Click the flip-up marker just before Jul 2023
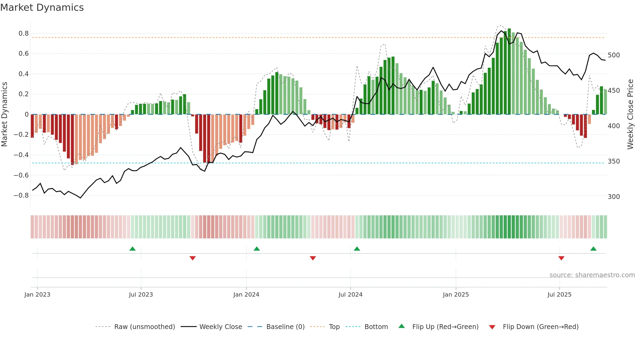 click(133, 249)
